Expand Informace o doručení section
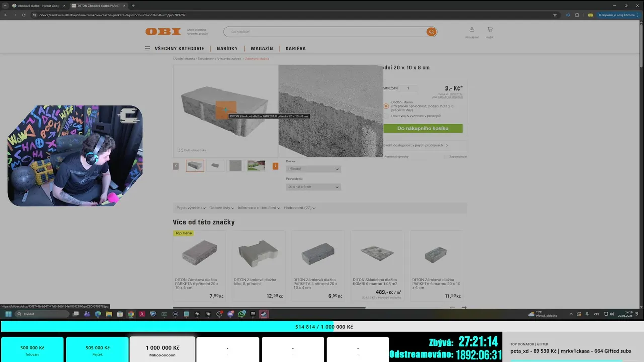644x362 pixels. 259,208
